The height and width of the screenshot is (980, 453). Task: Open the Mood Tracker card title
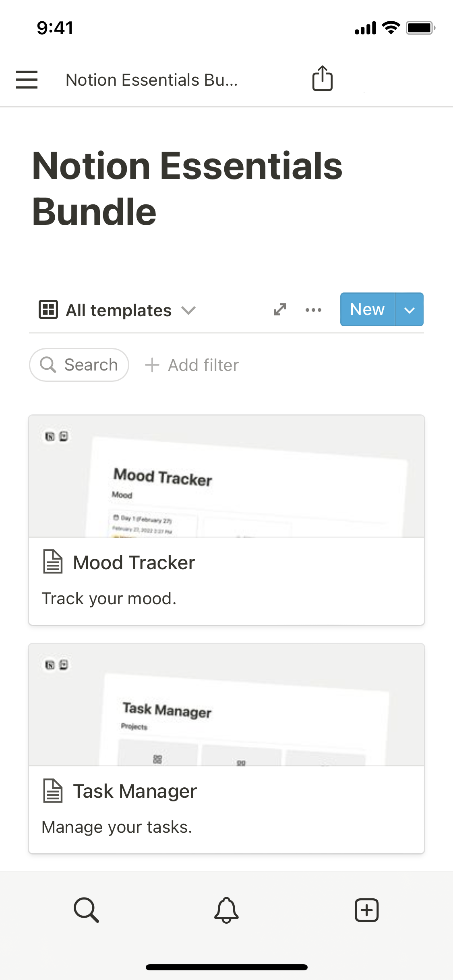[x=134, y=562]
